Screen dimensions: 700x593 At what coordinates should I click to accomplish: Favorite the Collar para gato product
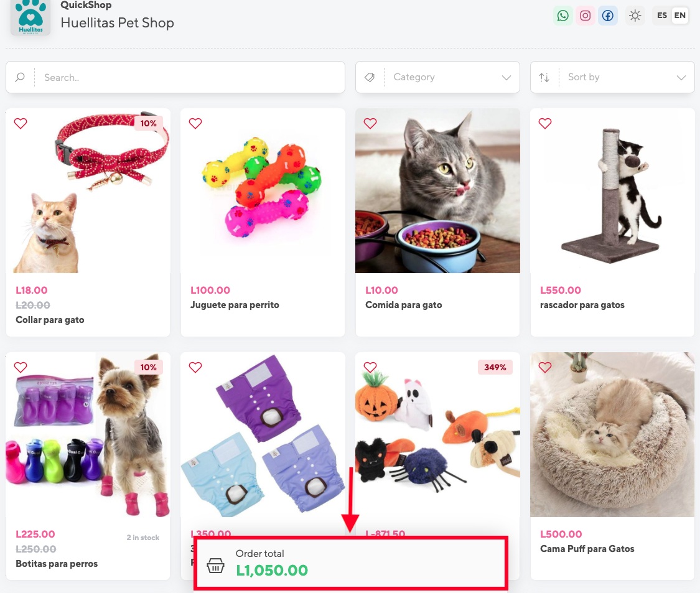(x=21, y=124)
